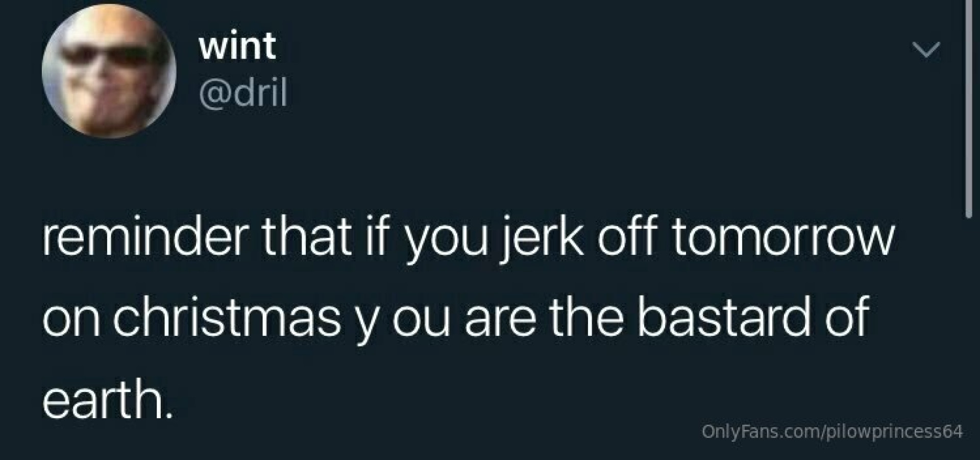Click the word "tomorrow" in the tweet

tap(783, 238)
